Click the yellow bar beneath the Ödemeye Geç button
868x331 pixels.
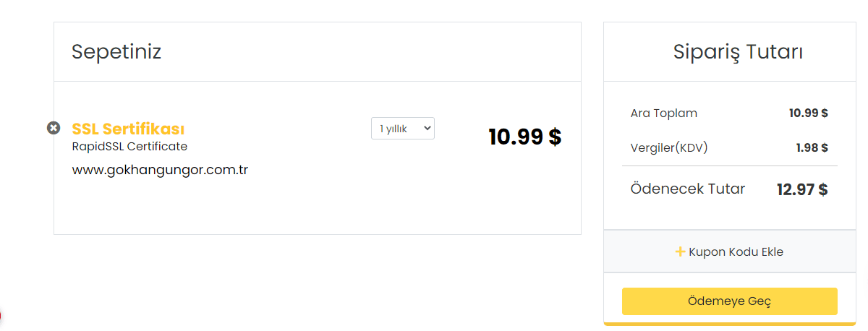point(730,324)
